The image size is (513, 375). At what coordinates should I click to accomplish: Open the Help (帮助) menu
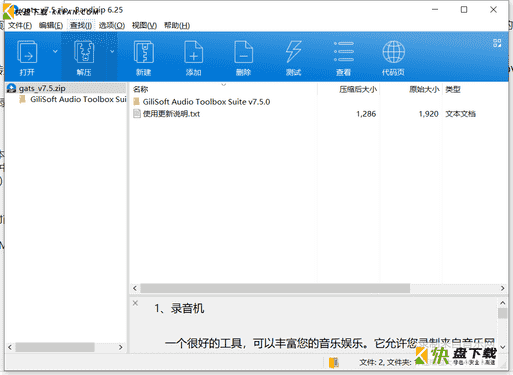(x=177, y=26)
